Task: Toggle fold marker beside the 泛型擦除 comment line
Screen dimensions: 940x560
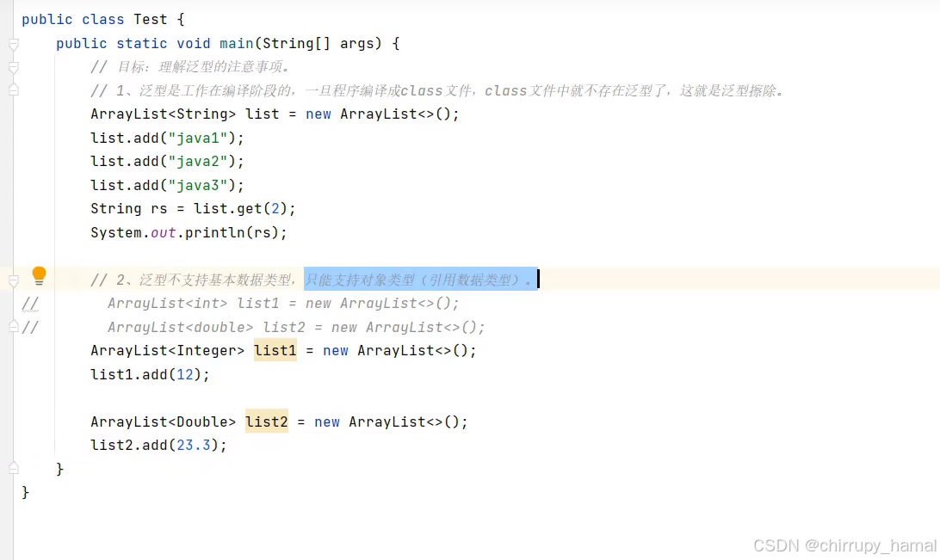Action: [14, 90]
